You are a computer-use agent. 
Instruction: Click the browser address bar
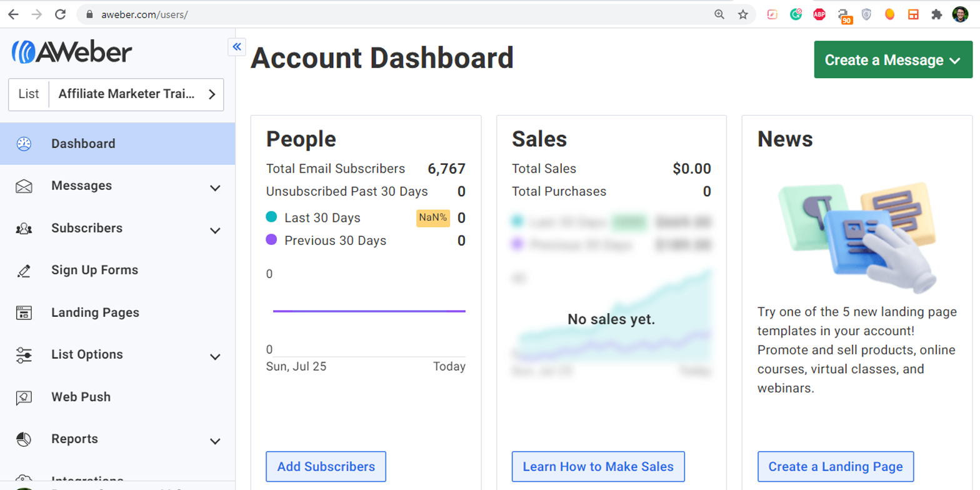click(x=400, y=14)
